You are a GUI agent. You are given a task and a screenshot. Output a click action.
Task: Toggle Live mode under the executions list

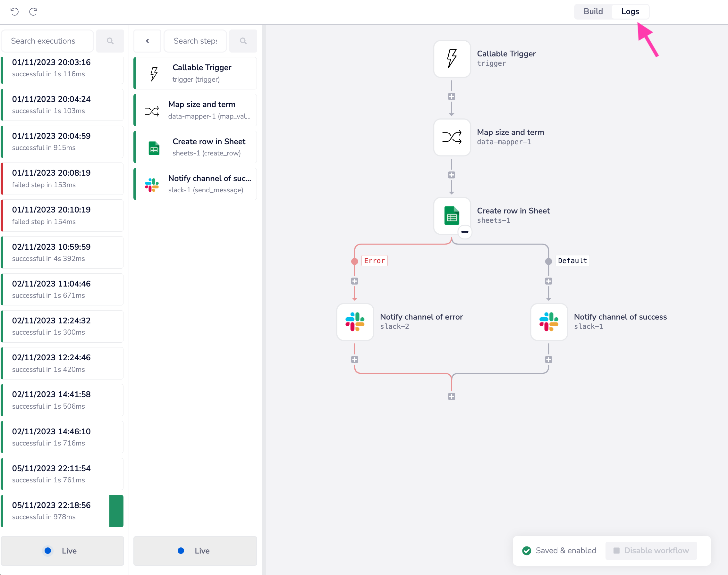(62, 551)
